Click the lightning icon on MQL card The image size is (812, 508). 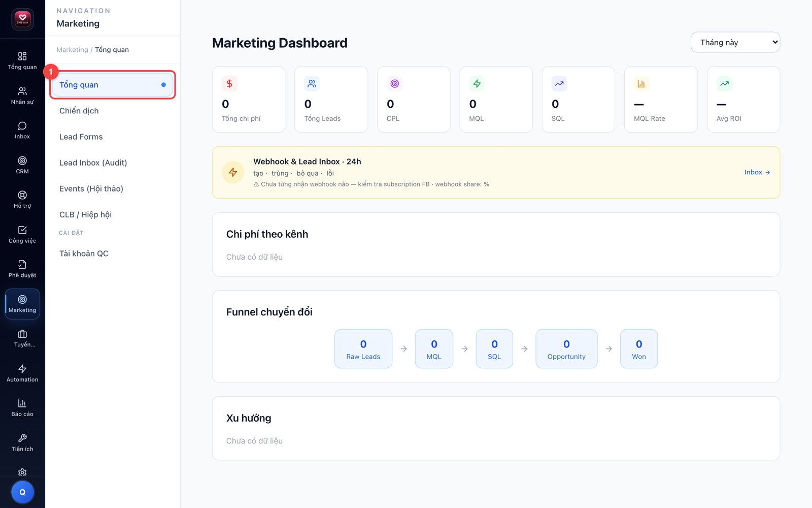(x=477, y=84)
